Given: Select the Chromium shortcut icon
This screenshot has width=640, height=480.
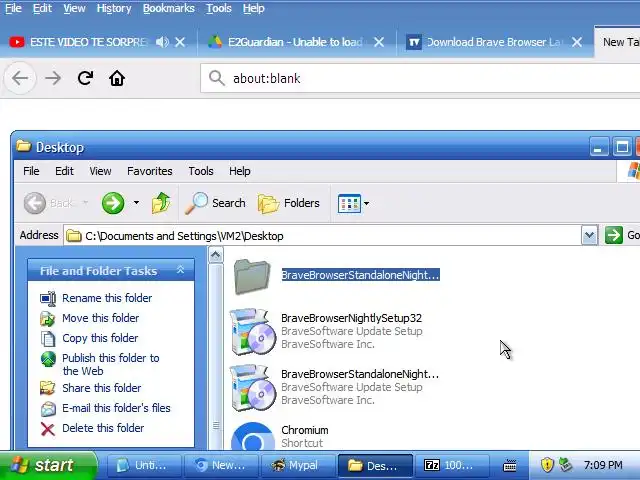Looking at the screenshot, I should [x=252, y=437].
